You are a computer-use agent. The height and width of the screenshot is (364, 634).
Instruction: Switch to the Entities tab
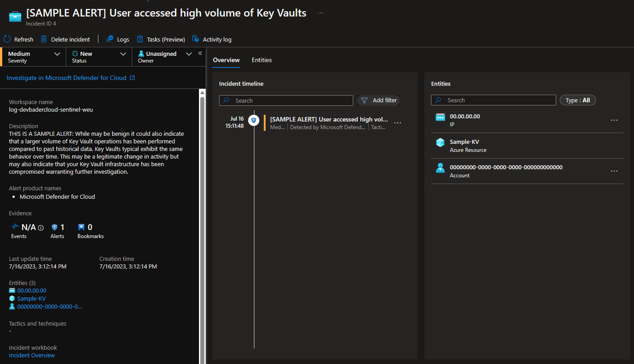tap(262, 60)
